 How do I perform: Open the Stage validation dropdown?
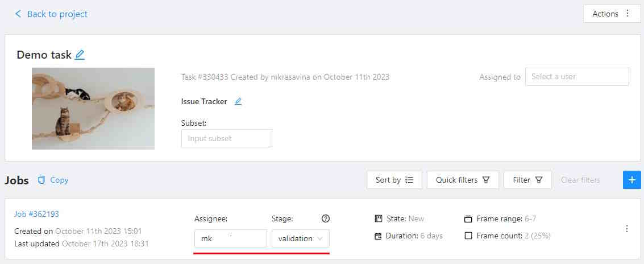(x=300, y=238)
